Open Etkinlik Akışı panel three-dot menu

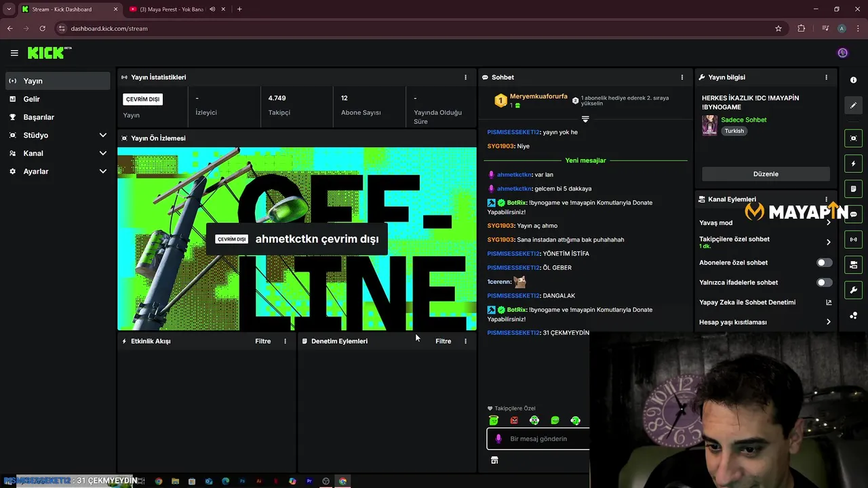pyautogui.click(x=285, y=341)
